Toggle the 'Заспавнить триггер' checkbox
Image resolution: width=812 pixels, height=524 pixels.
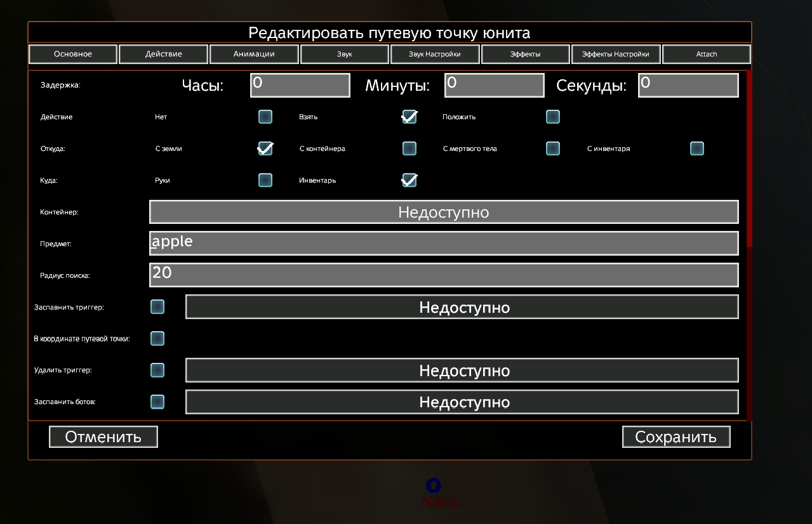(x=157, y=307)
